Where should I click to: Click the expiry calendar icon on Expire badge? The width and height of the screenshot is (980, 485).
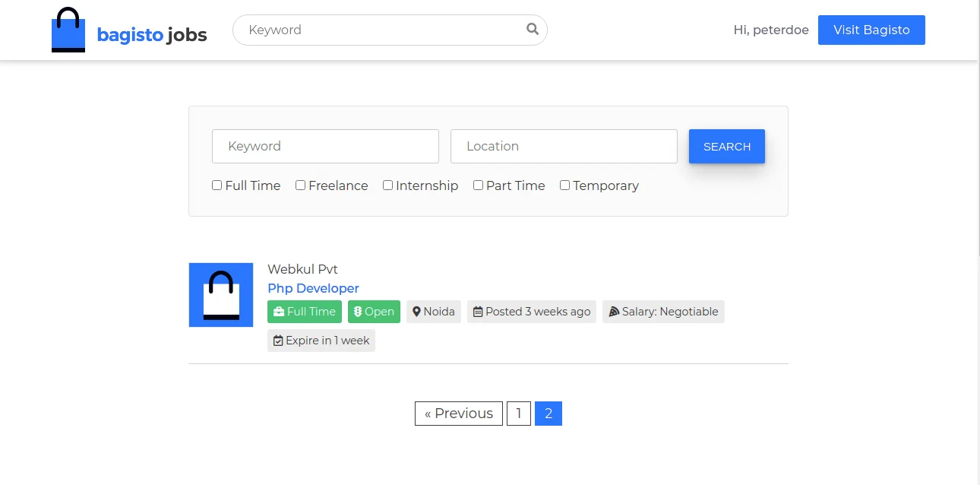pyautogui.click(x=278, y=340)
